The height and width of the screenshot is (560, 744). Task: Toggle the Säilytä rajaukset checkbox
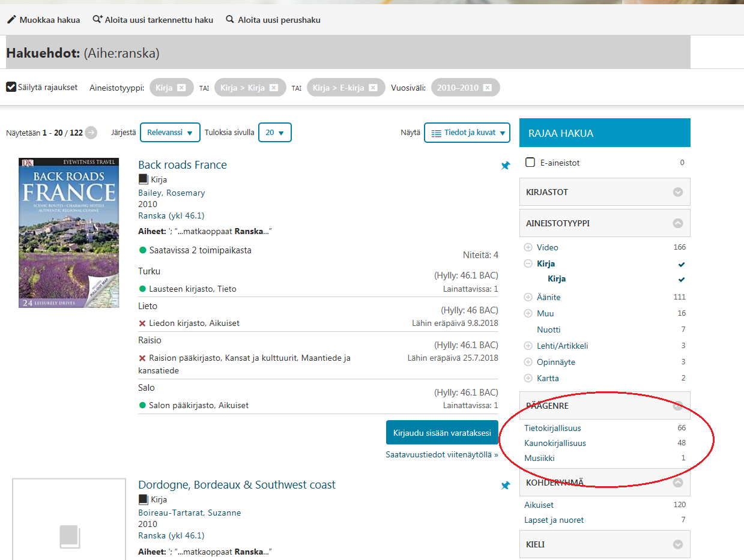(11, 87)
